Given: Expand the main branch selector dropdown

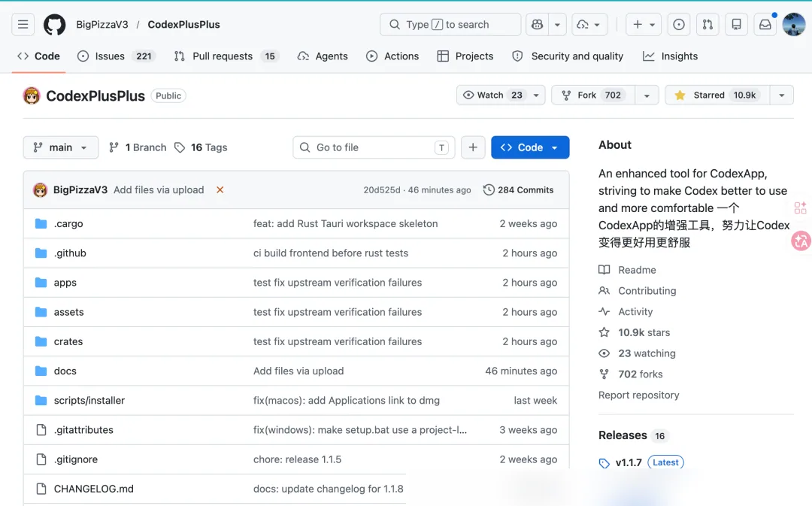Looking at the screenshot, I should 61,147.
